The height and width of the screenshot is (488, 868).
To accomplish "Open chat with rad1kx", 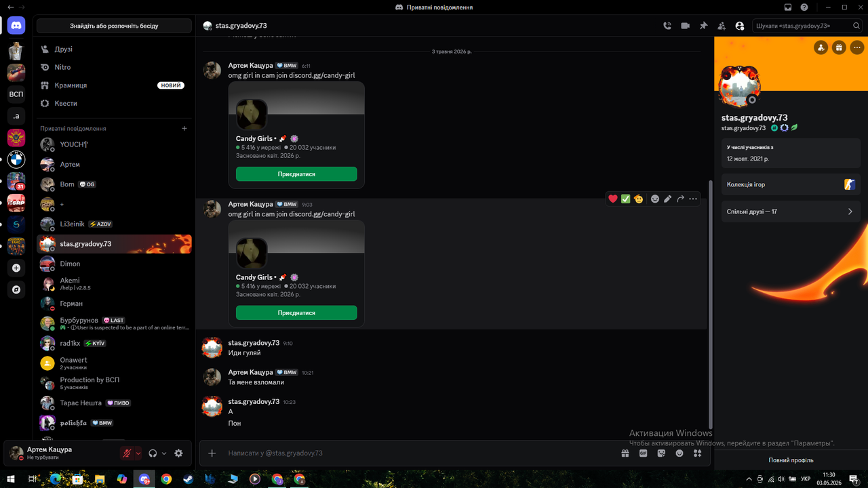I will point(114,343).
